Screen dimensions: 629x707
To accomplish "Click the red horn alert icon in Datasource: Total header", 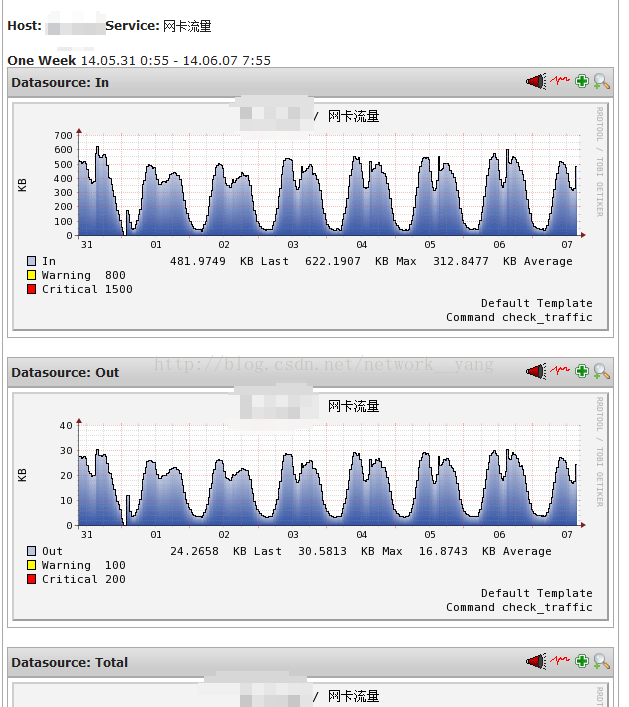I will (536, 661).
